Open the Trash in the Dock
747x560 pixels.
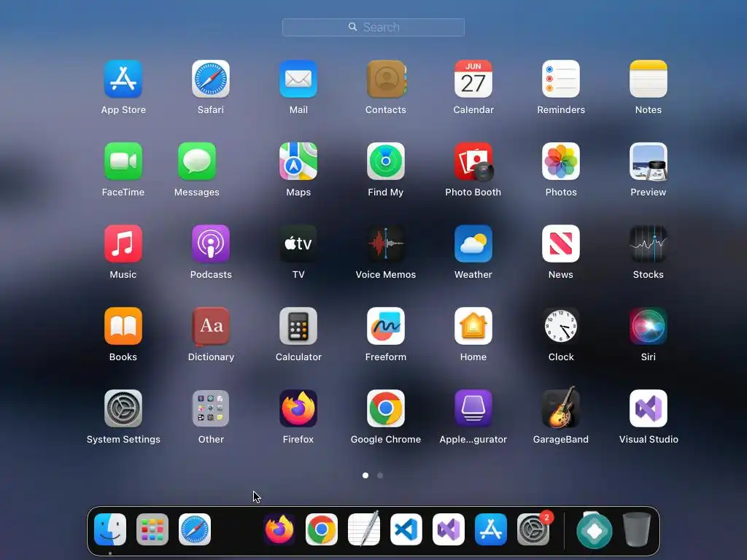coord(636,529)
